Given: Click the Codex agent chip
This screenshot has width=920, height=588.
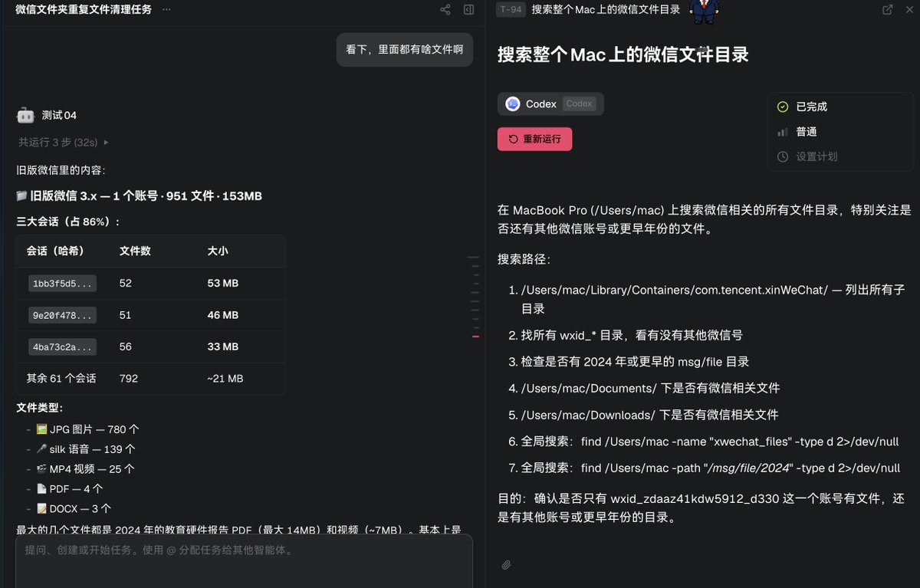Looking at the screenshot, I should coord(550,103).
